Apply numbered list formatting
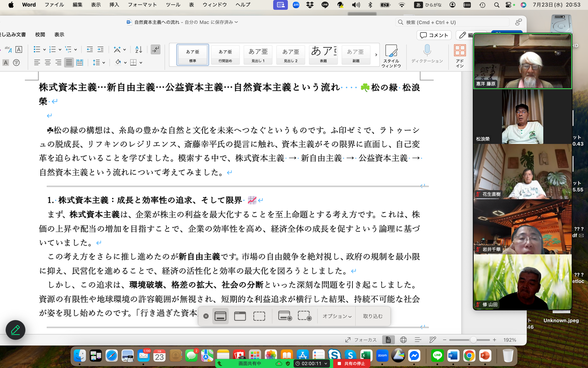 click(52, 50)
